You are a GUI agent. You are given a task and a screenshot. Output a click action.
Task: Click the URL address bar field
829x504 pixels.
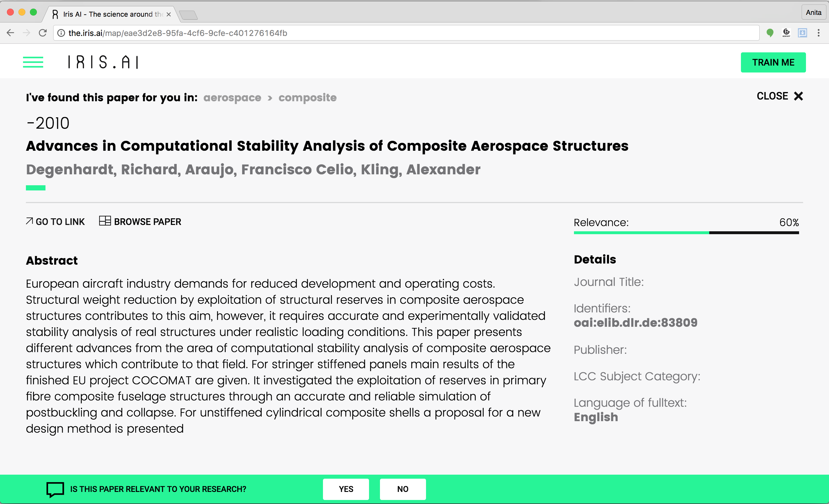coord(404,33)
